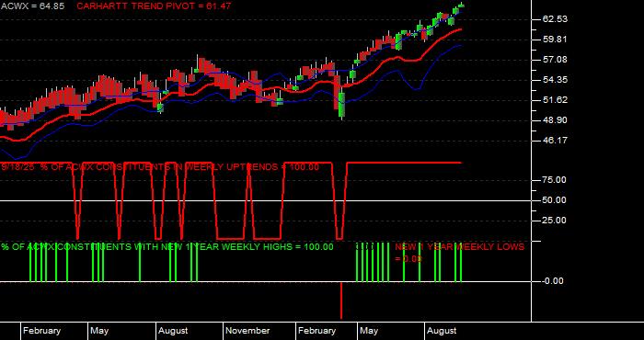Screen dimensions: 644x340
Task: Click the 25.00 uptrend percentage level
Action: [x=556, y=221]
